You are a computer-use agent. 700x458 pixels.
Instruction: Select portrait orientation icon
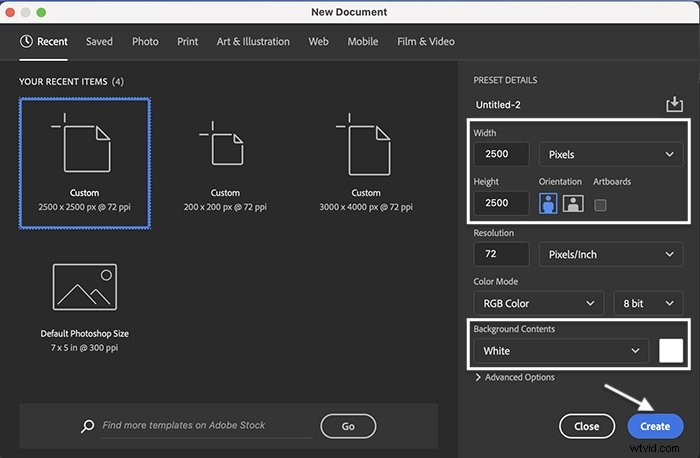pos(549,203)
